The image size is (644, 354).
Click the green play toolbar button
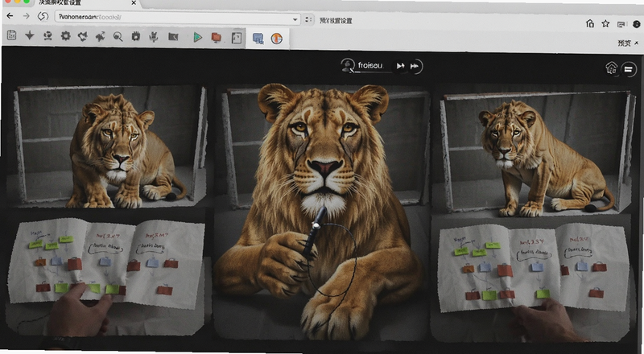(x=197, y=38)
